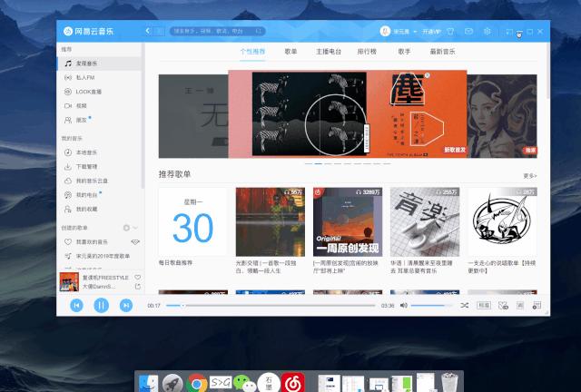Open the black-white rap ink playlist cover
Image resolution: width=581 pixels, height=392 pixels.
pos(502,222)
